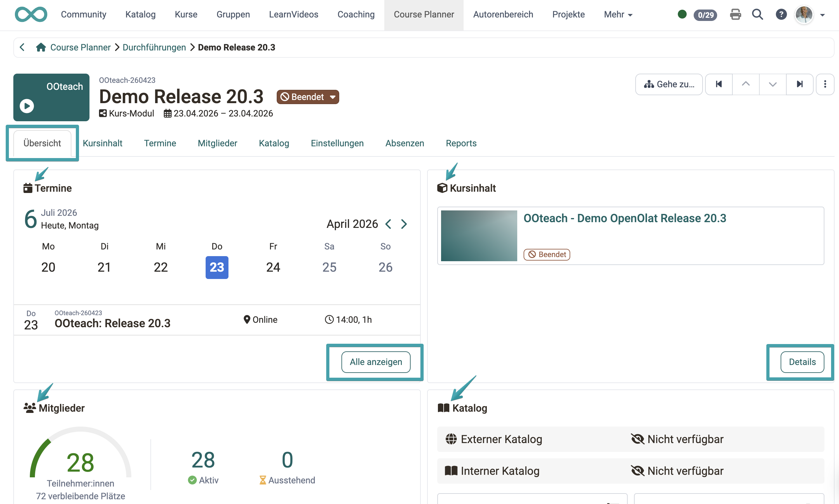Viewport: 839px width, 504px height.
Task: Open the LearnVideos navigation item
Action: 293,15
